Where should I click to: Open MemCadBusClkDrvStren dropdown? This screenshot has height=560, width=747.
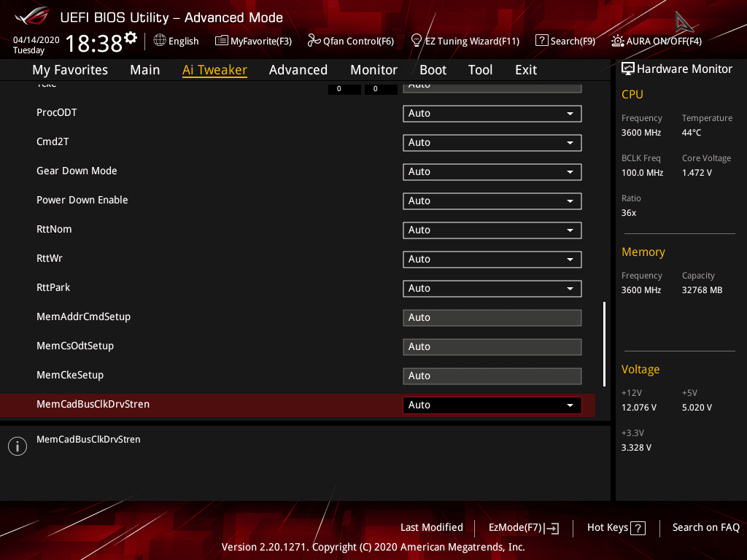(492, 405)
